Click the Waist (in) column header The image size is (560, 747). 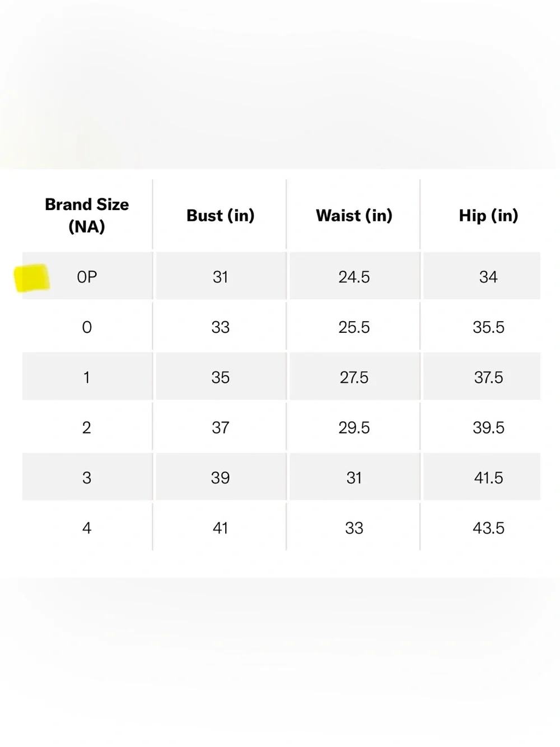pyautogui.click(x=354, y=215)
